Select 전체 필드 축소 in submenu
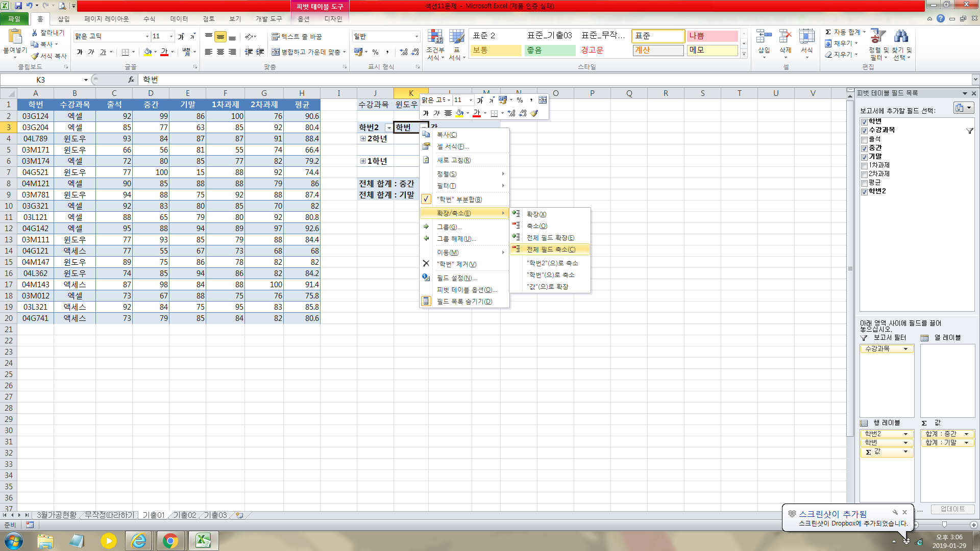This screenshot has width=980, height=551. pos(550,249)
